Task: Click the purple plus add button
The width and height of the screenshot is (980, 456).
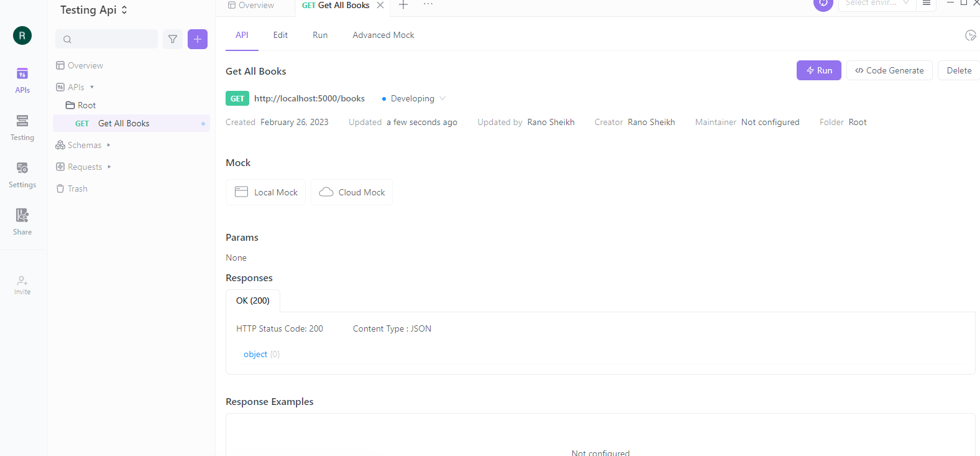Action: tap(198, 39)
